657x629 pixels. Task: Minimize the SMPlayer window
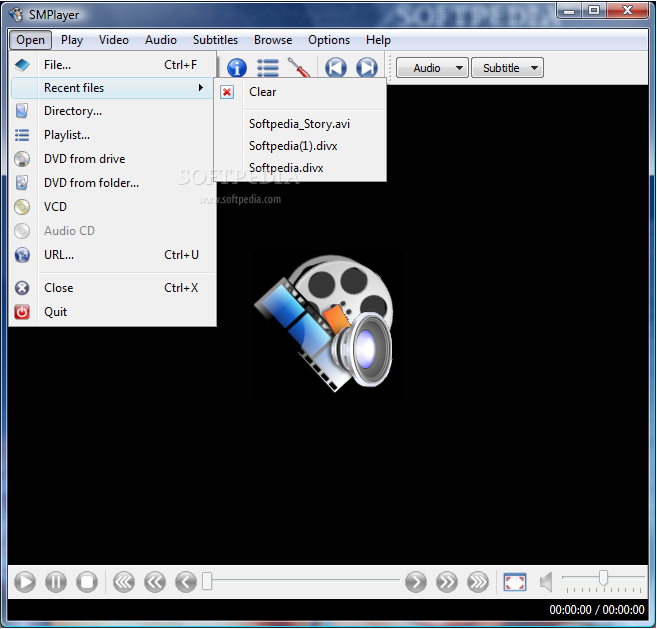[x=569, y=10]
